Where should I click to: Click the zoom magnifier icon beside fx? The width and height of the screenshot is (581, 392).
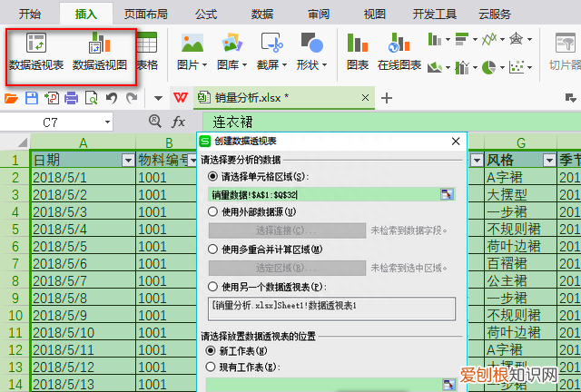155,122
